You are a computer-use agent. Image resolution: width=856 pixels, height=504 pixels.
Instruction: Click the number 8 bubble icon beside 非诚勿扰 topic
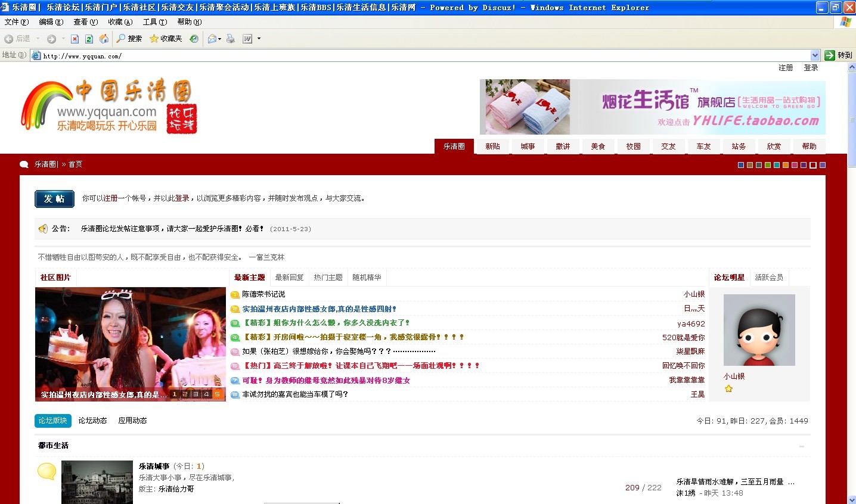click(235, 394)
